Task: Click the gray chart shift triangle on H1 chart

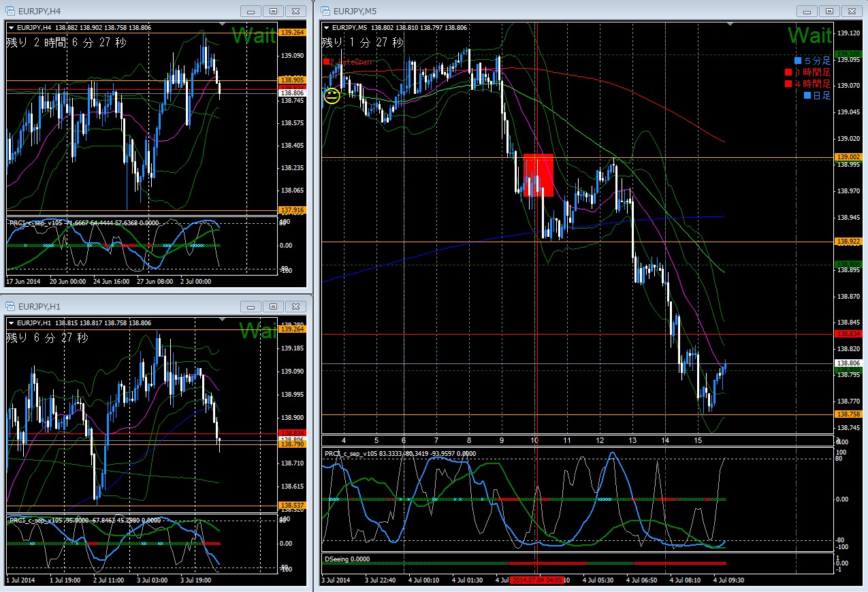Action: click(x=222, y=319)
